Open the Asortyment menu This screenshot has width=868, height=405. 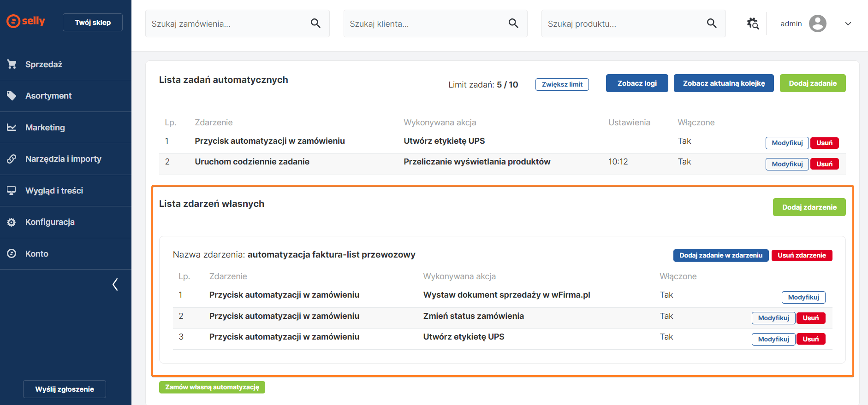pyautogui.click(x=48, y=96)
